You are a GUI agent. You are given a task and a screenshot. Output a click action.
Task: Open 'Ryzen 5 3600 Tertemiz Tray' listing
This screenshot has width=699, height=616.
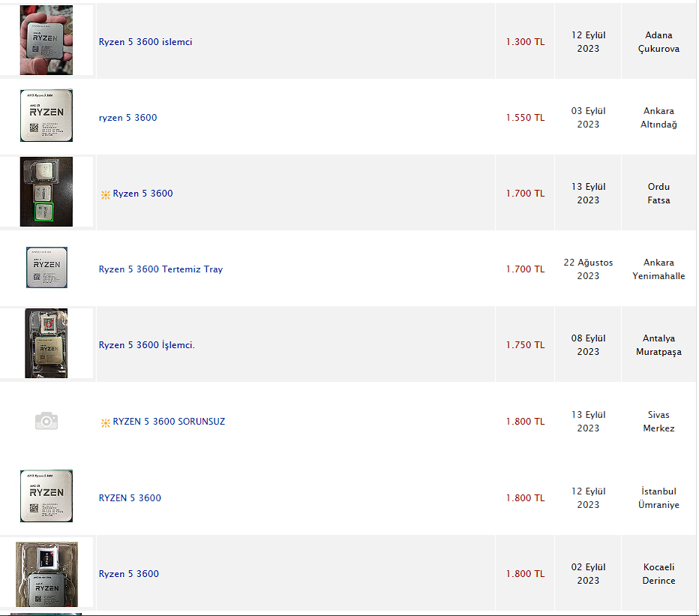point(160,269)
